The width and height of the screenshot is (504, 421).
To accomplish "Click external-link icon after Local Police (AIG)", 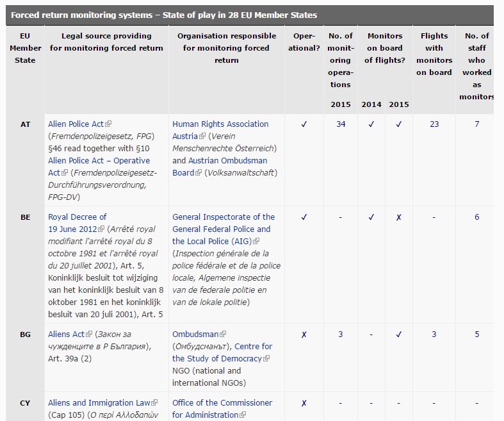I will tap(256, 241).
